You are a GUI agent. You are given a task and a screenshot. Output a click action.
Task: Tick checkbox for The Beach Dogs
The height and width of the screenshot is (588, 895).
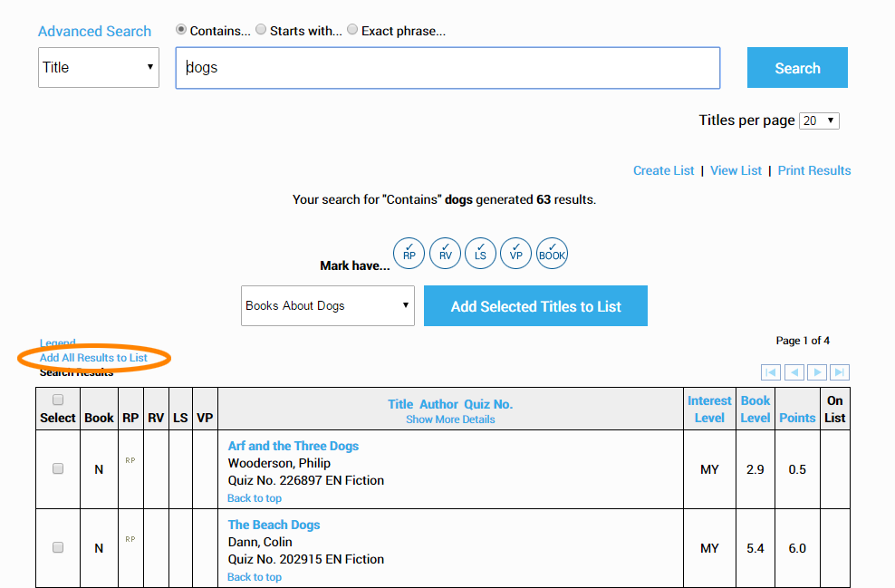click(x=58, y=547)
